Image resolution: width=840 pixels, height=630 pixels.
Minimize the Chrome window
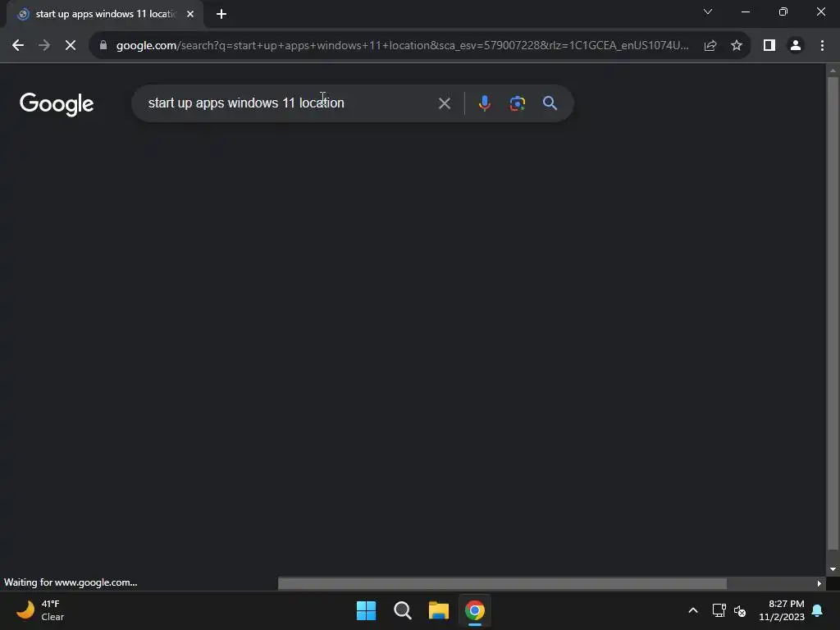745,11
